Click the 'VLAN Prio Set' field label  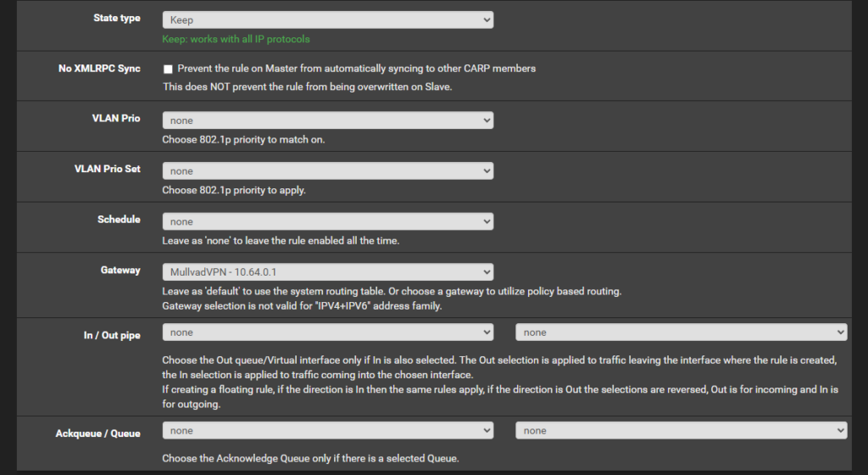point(107,169)
